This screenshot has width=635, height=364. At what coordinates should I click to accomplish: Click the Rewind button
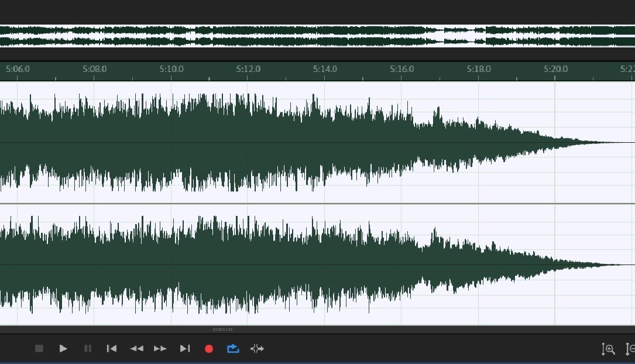tap(136, 349)
